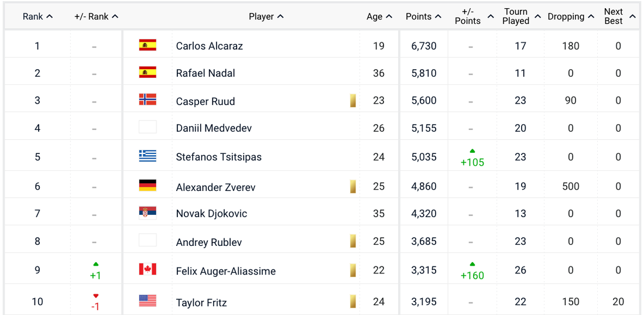Screen dimensions: 644x315
Task: Open Daniil Medvedev player link
Action: tap(214, 128)
